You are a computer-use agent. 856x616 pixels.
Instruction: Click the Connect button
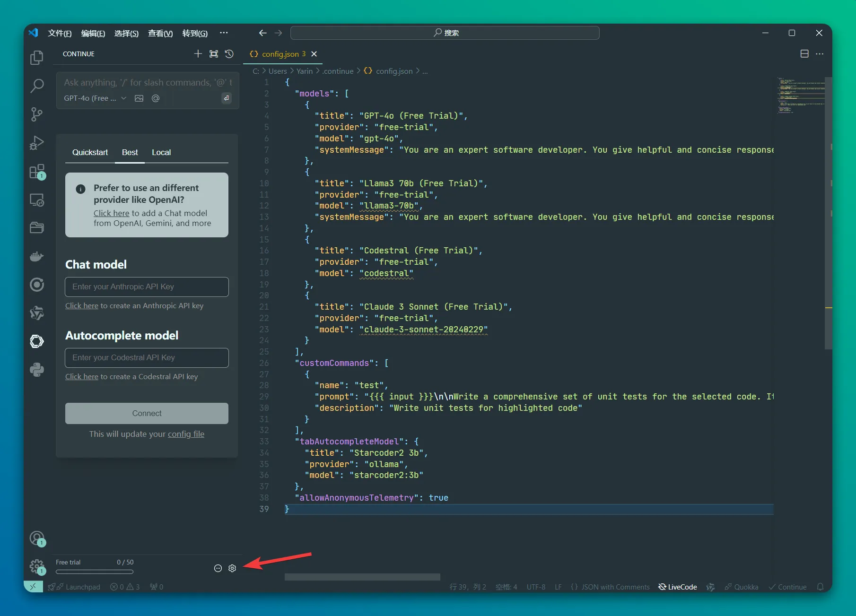(x=147, y=413)
